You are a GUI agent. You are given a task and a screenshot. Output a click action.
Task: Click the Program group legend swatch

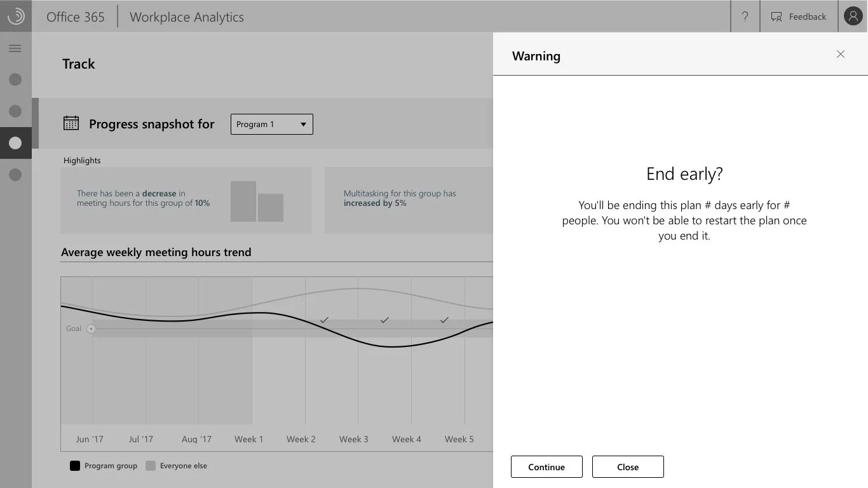point(75,466)
